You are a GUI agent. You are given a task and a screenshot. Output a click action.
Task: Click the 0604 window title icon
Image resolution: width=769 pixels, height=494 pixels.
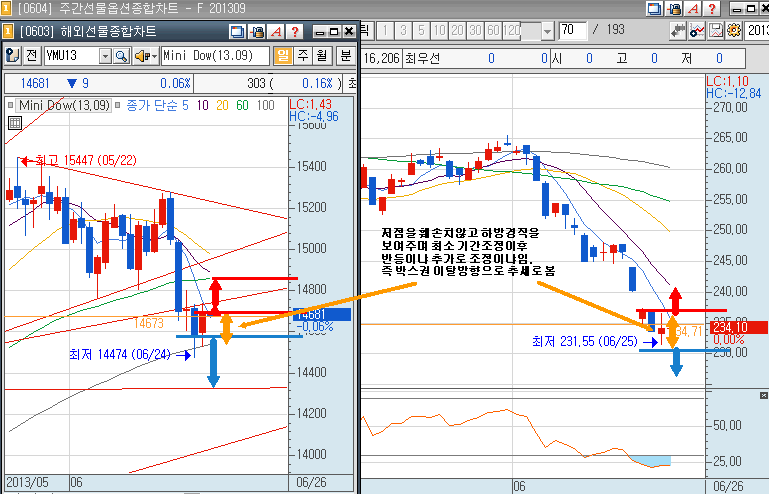point(6,8)
